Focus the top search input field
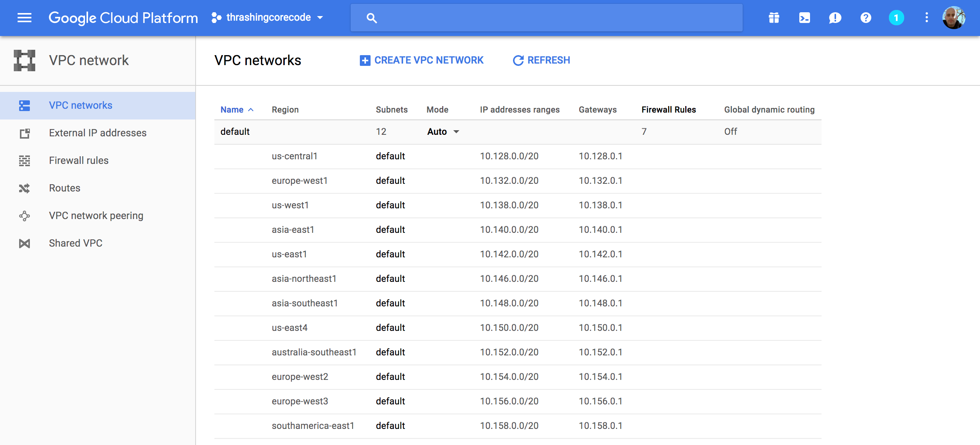The width and height of the screenshot is (980, 445). coord(547,18)
